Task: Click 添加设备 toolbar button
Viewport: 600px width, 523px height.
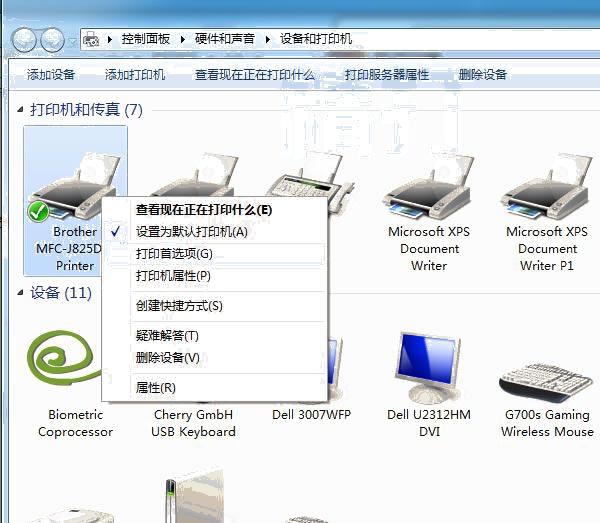Action: click(51, 75)
